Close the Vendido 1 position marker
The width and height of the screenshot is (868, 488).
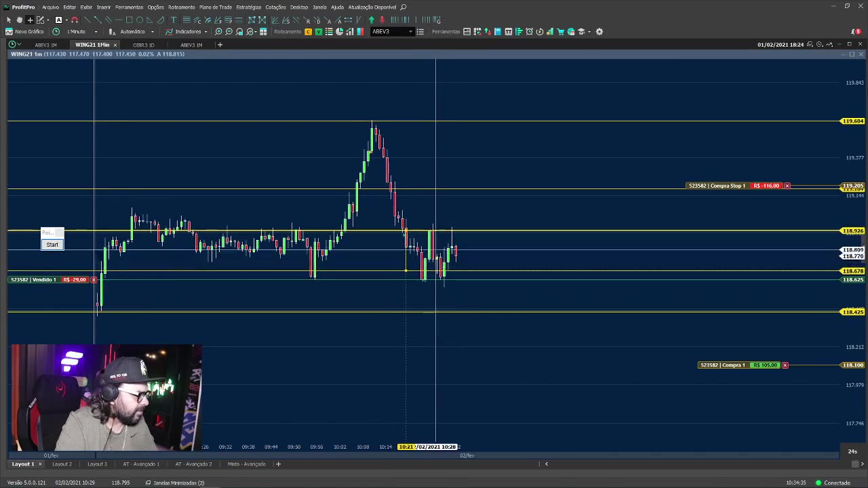coord(94,280)
